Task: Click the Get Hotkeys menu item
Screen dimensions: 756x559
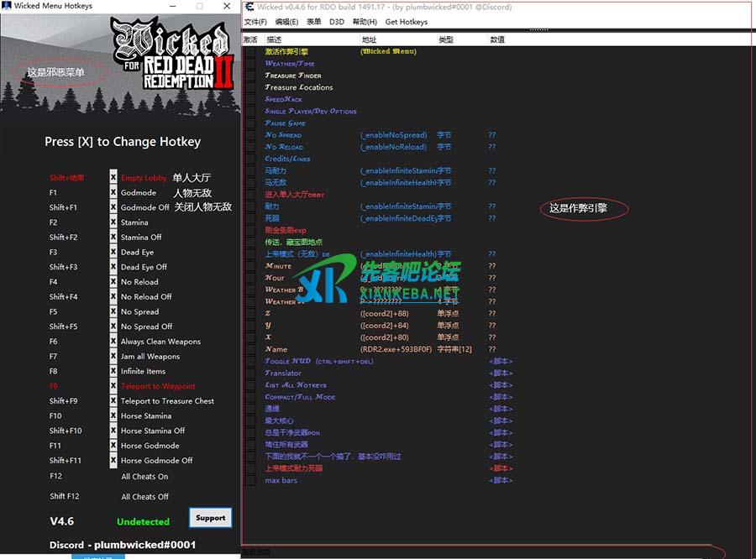Action: (406, 22)
